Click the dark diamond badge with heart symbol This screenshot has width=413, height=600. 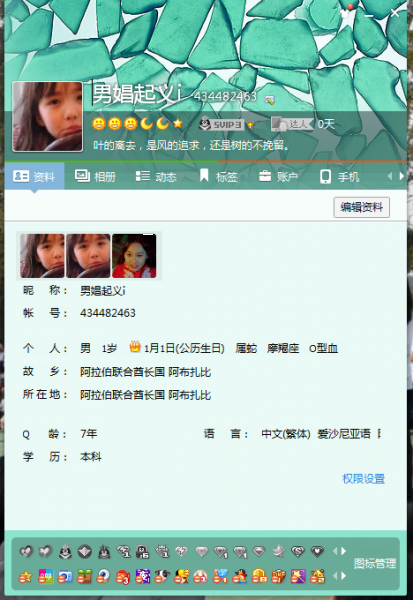coord(317,551)
